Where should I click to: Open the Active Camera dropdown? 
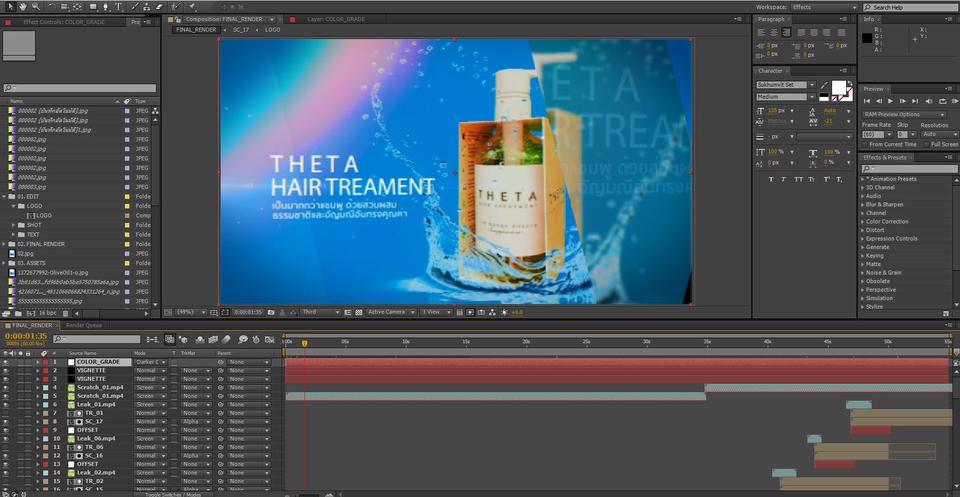(391, 312)
